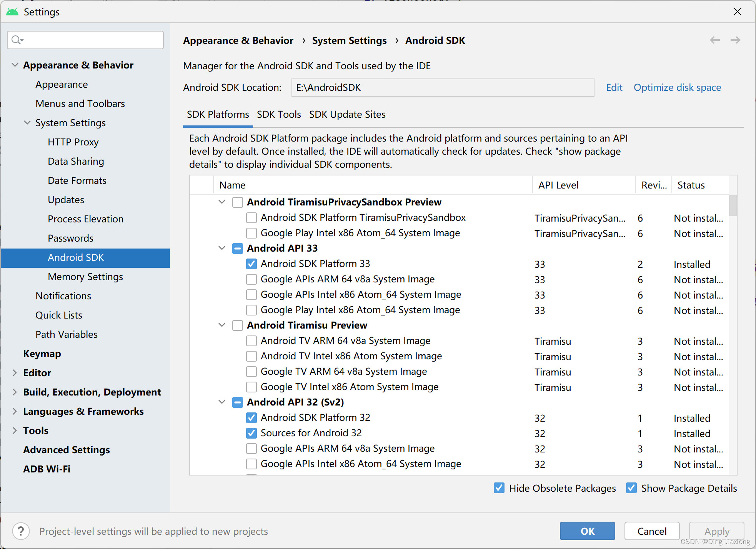This screenshot has height=549, width=756.
Task: Switch to SDK Tools tab
Action: click(x=279, y=115)
